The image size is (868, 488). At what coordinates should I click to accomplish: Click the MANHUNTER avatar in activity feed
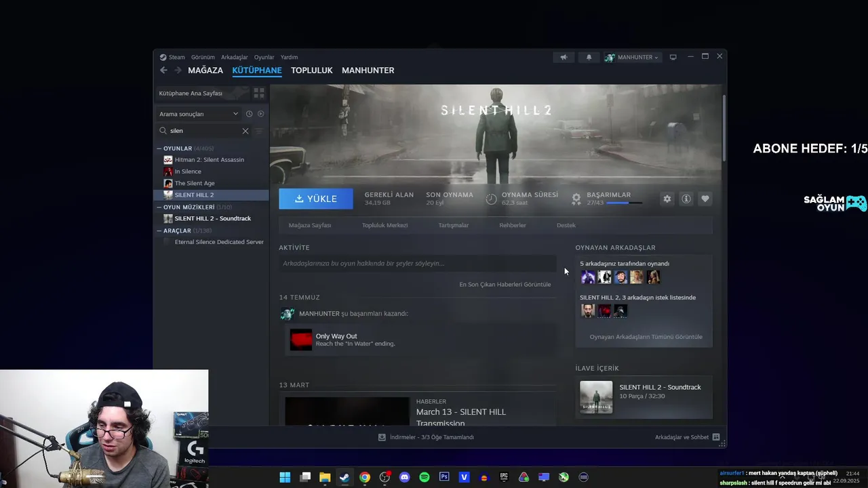288,314
